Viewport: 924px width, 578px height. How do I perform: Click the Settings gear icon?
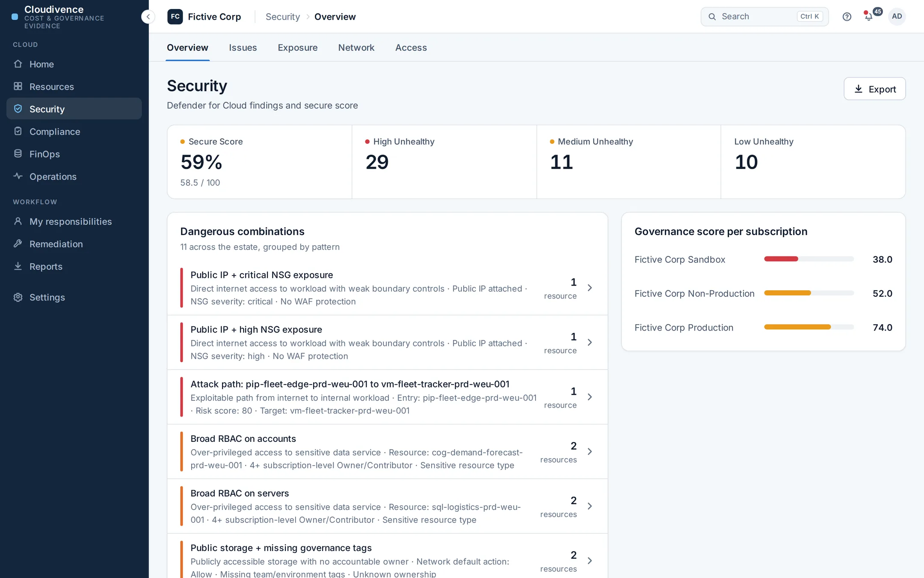coord(18,297)
